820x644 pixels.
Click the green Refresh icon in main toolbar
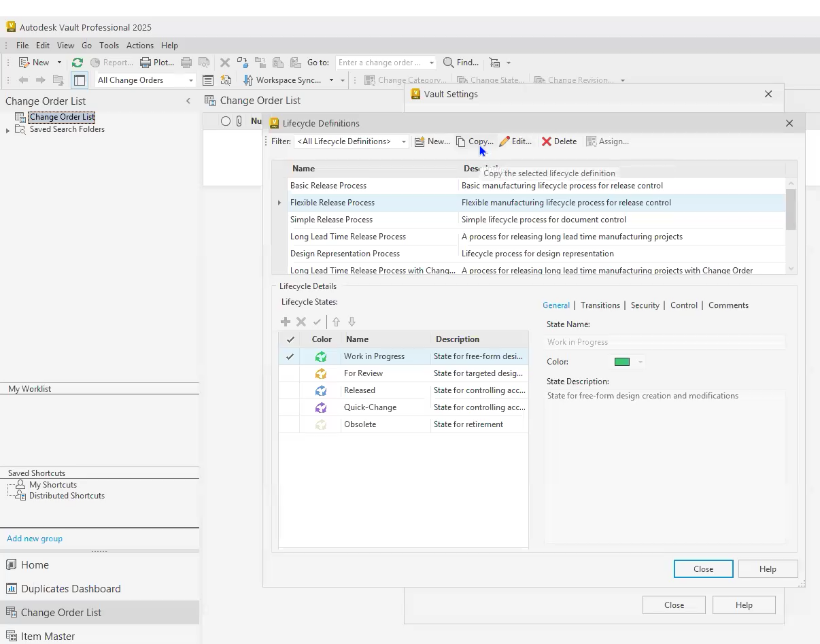coord(78,63)
